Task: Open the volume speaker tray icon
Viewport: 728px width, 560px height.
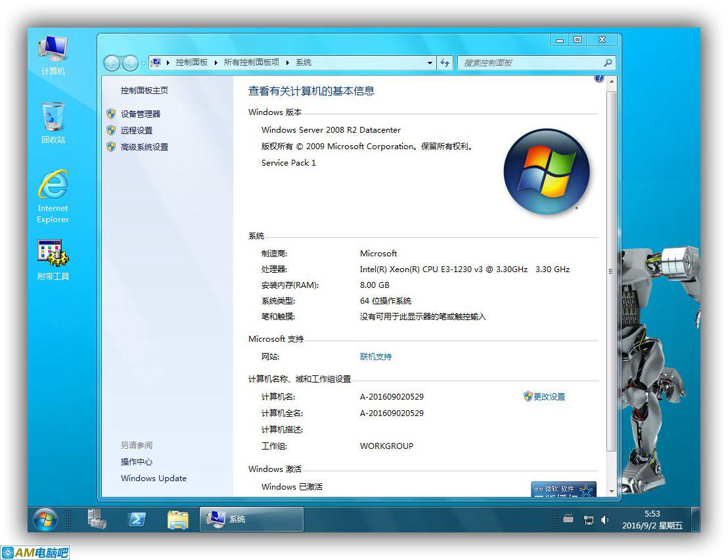Action: tap(604, 520)
